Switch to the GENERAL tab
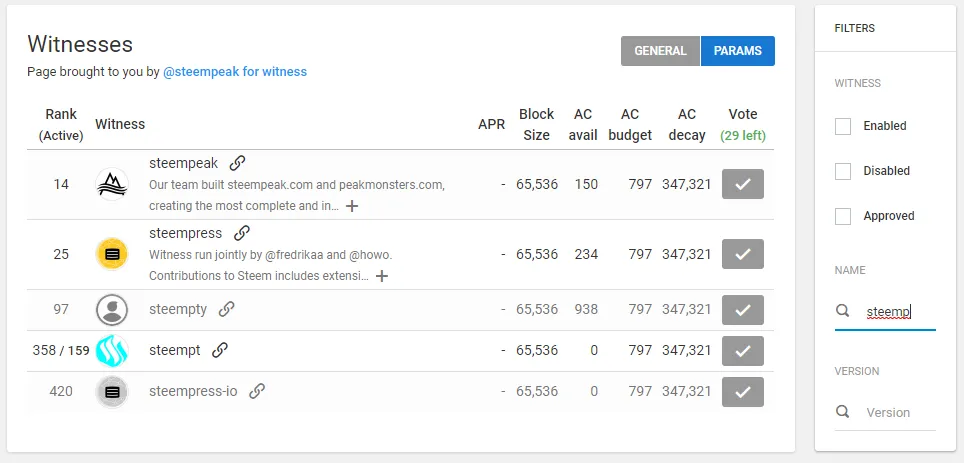Image resolution: width=964 pixels, height=463 pixels. 660,51
